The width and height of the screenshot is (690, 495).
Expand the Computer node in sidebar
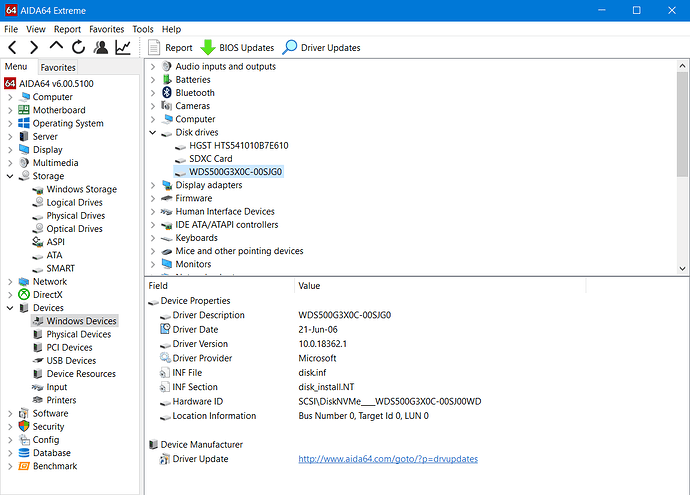[x=10, y=97]
